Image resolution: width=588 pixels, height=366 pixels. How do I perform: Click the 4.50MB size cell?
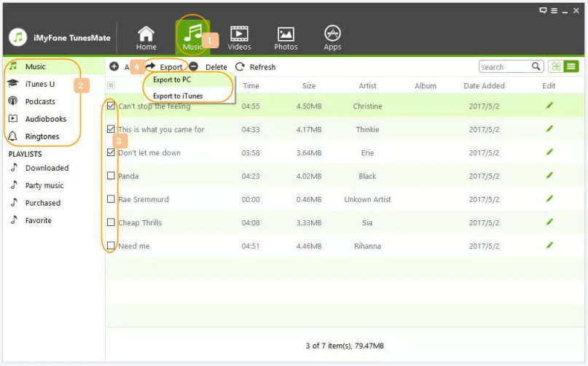[x=309, y=106]
